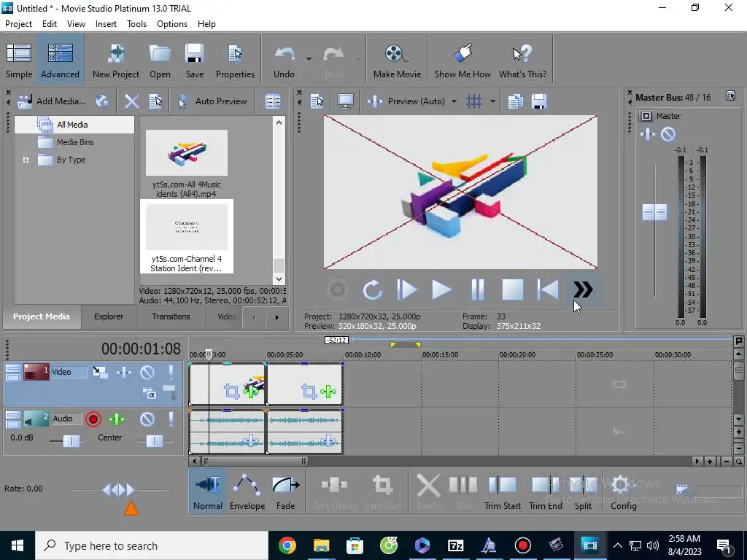The height and width of the screenshot is (560, 747).
Task: Open the Insert menu
Action: coord(106,24)
